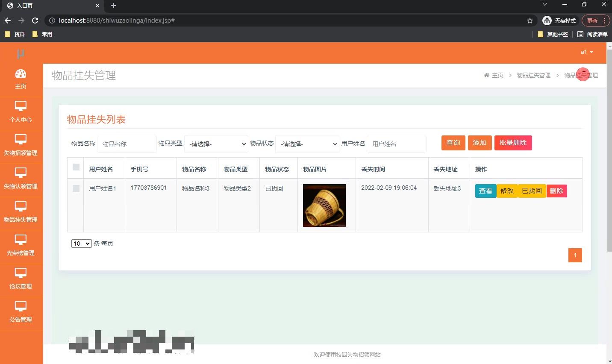This screenshot has height=364, width=612.
Task: Open 个人中心 monitor icon in sidebar
Action: (x=21, y=106)
